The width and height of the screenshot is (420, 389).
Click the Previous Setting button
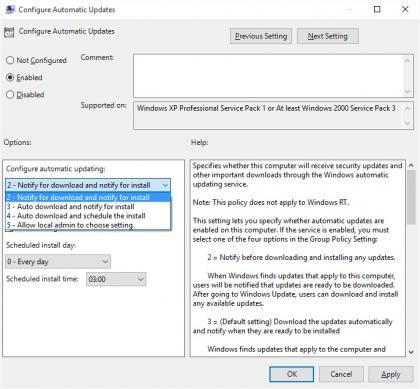point(261,36)
